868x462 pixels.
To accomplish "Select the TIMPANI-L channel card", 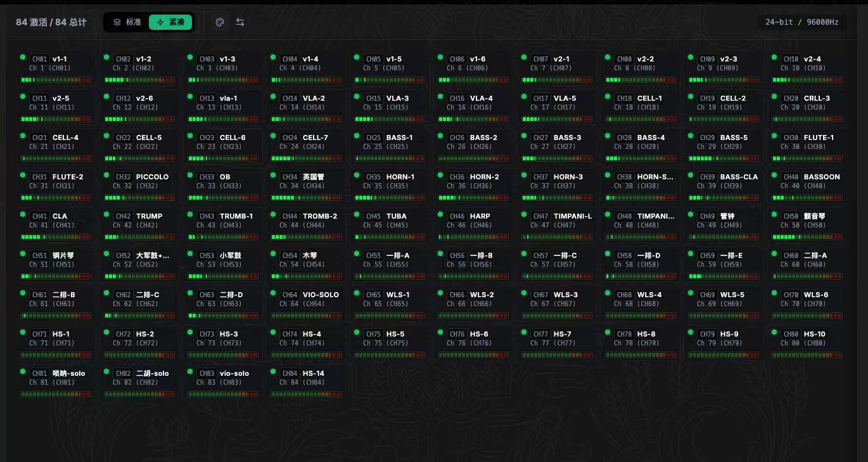I will [558, 226].
